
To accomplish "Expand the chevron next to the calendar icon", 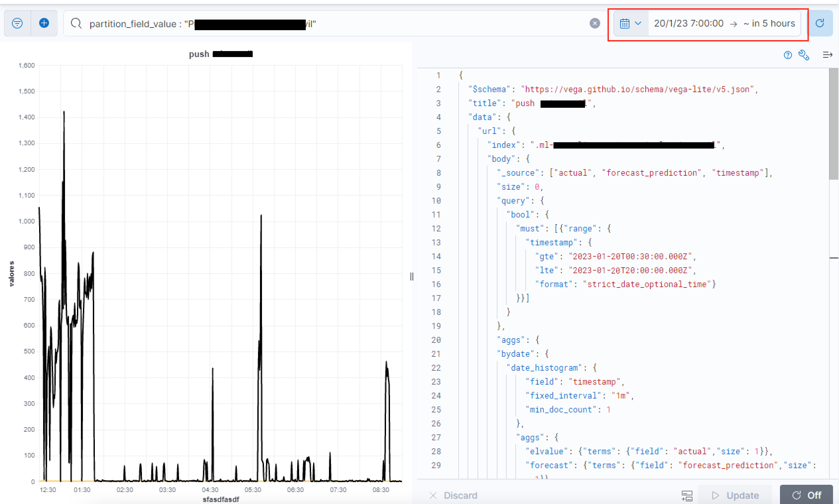I will 638,23.
